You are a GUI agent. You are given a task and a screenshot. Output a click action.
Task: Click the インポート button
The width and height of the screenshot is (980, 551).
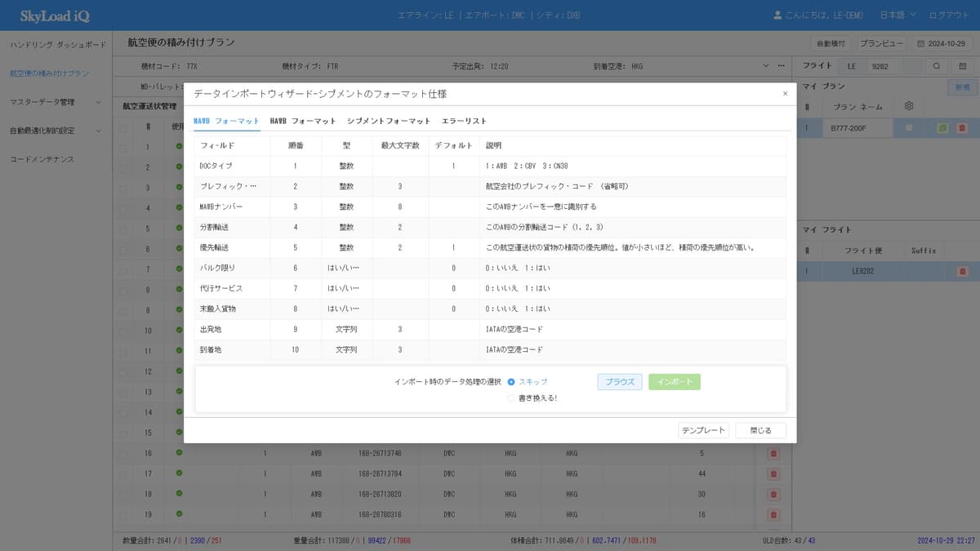click(675, 382)
